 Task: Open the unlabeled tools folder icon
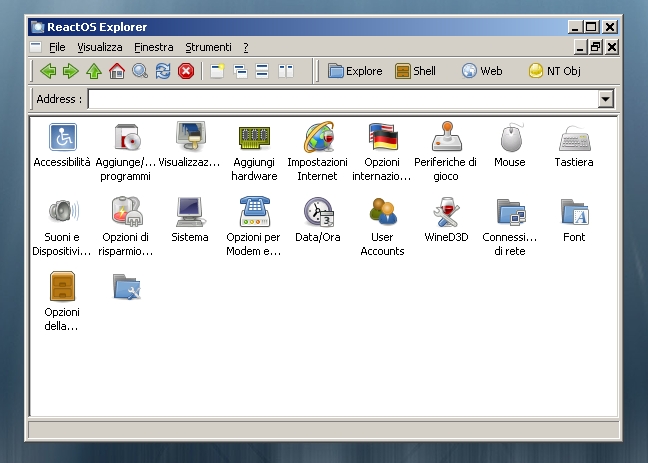click(x=126, y=287)
